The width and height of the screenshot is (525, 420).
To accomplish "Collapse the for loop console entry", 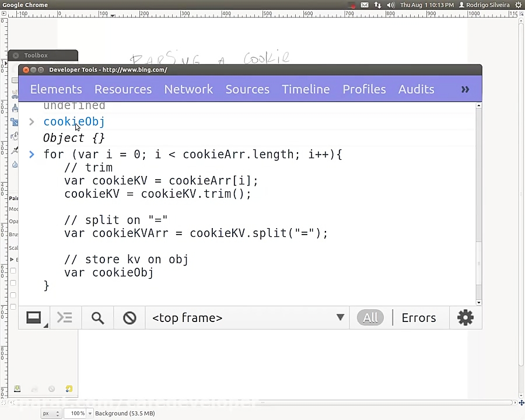I will [31, 154].
